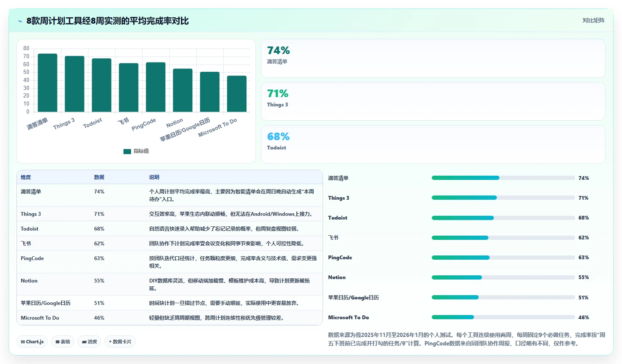Click the 数据 column header
Image resolution: width=622 pixels, height=364 pixels.
click(x=99, y=177)
